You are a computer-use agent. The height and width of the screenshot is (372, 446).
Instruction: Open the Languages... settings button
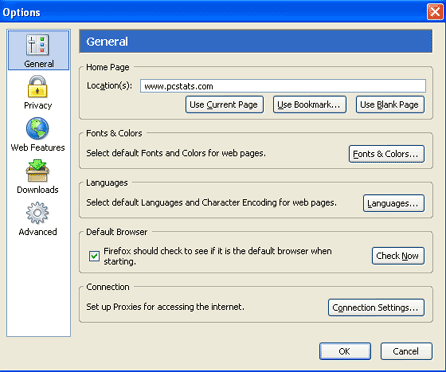tap(394, 203)
